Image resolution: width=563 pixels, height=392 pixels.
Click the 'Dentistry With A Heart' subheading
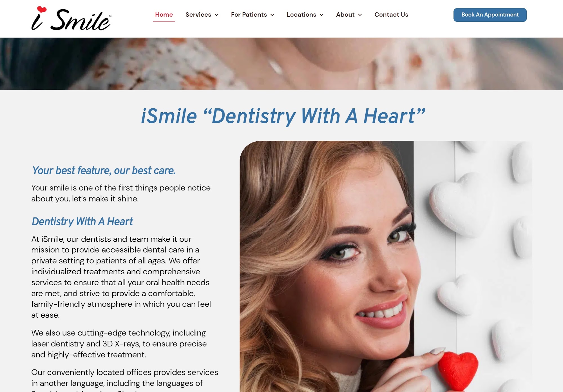[x=82, y=222]
